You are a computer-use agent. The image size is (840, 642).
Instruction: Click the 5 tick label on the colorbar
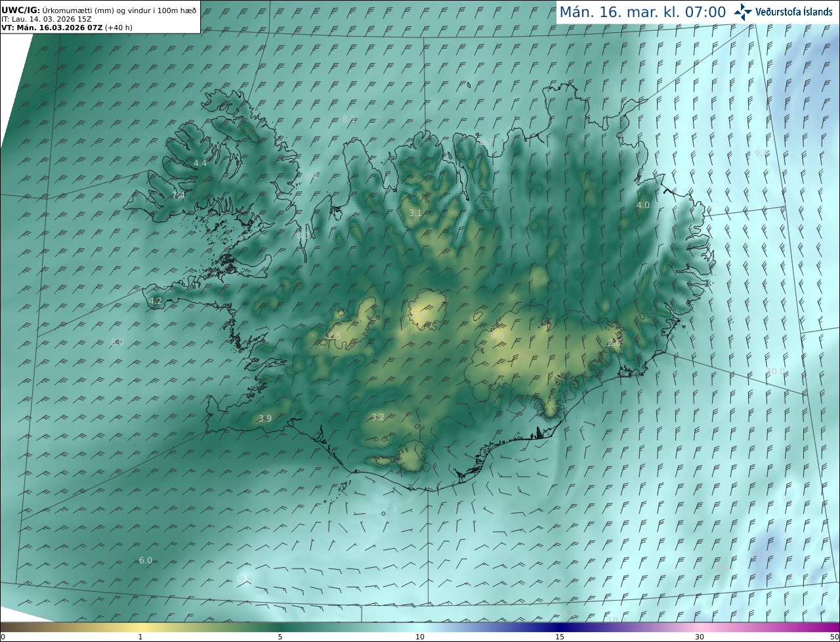pyautogui.click(x=280, y=637)
